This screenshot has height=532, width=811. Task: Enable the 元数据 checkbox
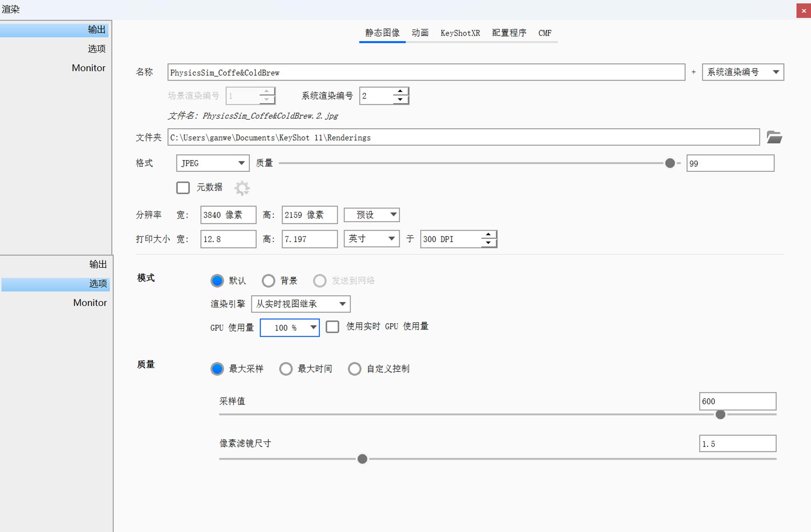183,187
